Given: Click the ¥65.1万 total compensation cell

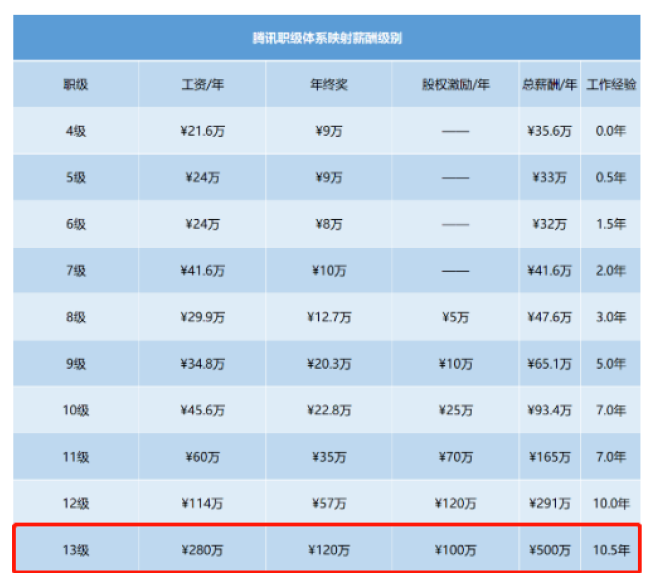Looking at the screenshot, I should 549,364.
